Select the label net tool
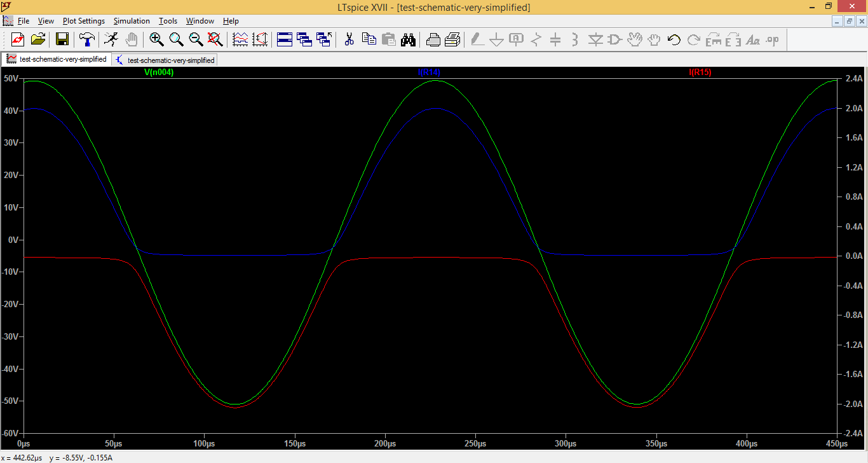Viewport: 868px width, 463px height. pos(516,39)
